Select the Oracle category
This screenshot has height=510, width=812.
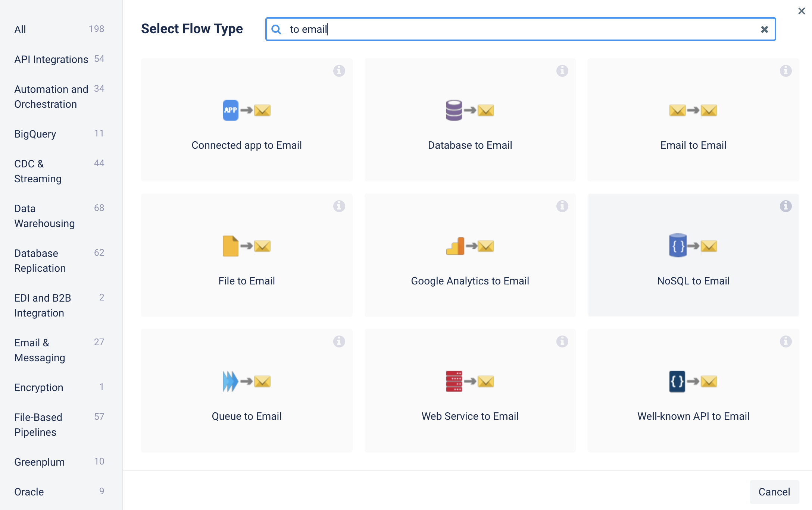(x=59, y=491)
